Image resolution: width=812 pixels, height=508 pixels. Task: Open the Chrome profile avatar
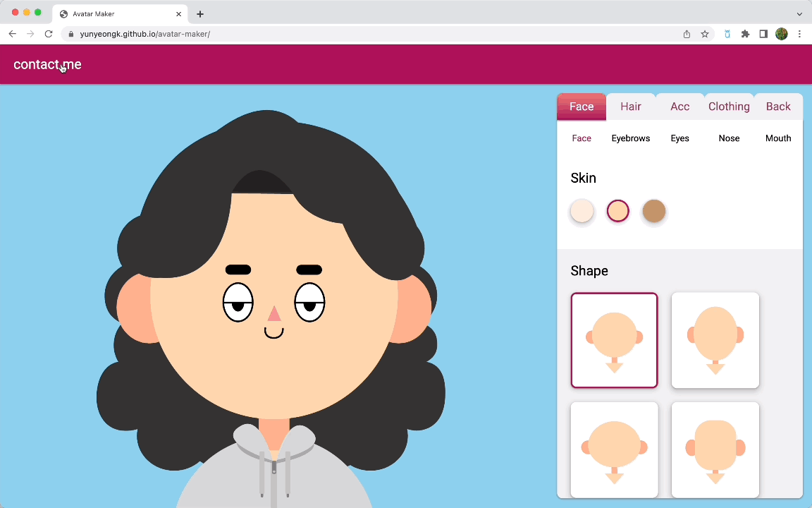(782, 34)
